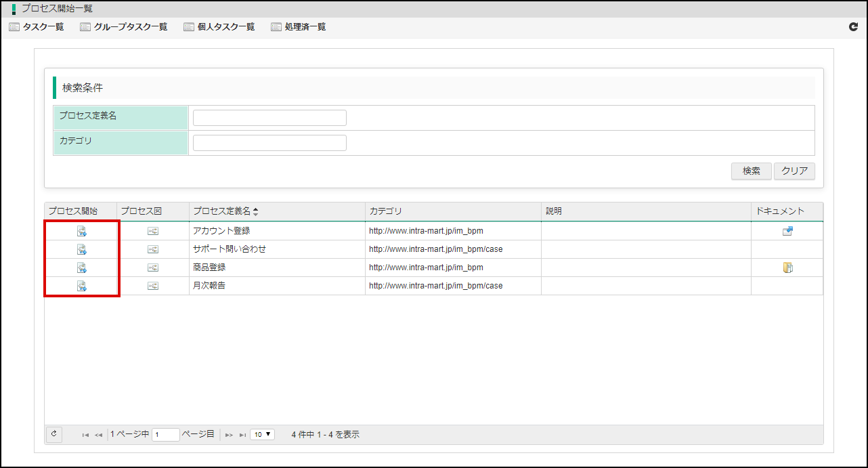
Task: Open タスク一覧 menu item
Action: [37, 27]
